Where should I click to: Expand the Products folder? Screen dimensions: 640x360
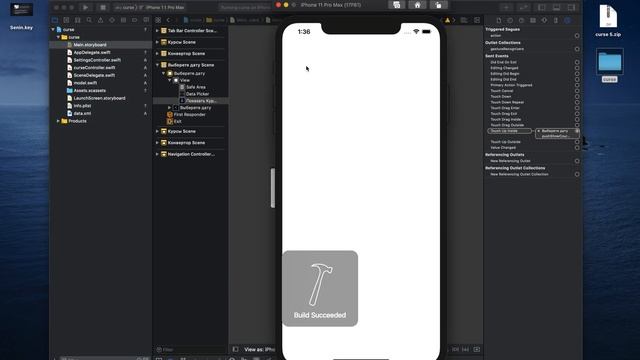coord(58,121)
